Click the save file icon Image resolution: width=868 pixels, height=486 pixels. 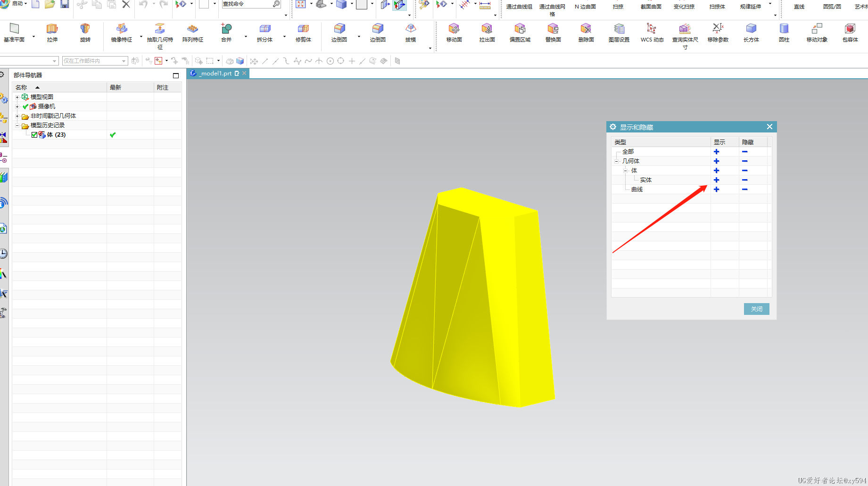65,4
